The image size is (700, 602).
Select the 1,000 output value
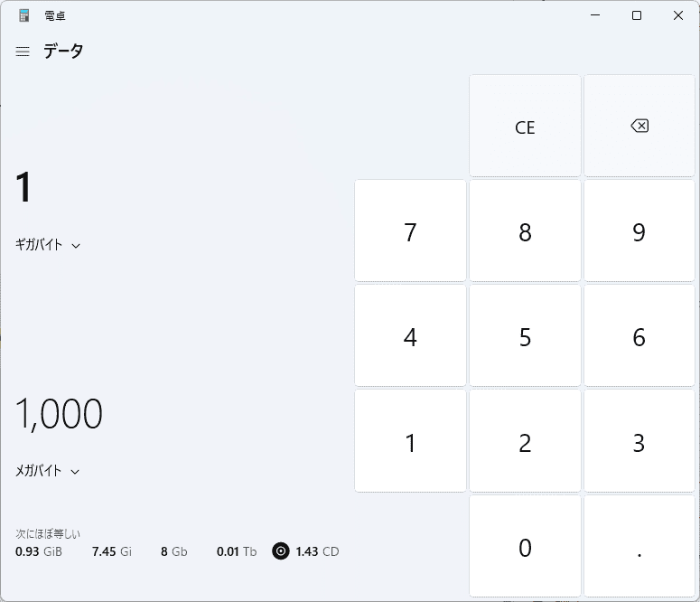(x=59, y=414)
